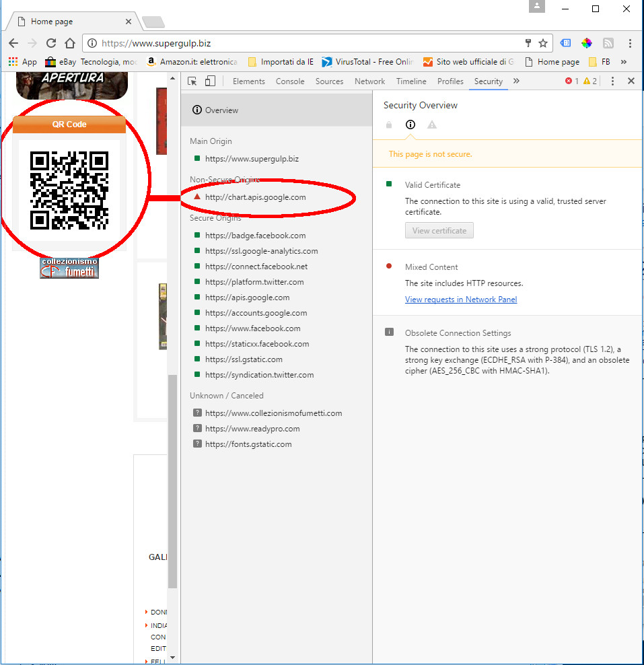Select Overview in the security sidebar
This screenshot has height=665, width=644.
point(277,110)
